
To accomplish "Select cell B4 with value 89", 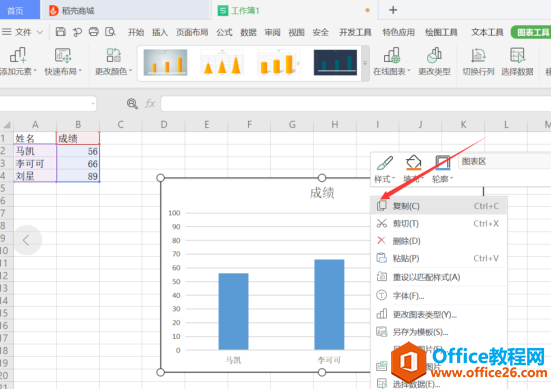I will point(78,176).
